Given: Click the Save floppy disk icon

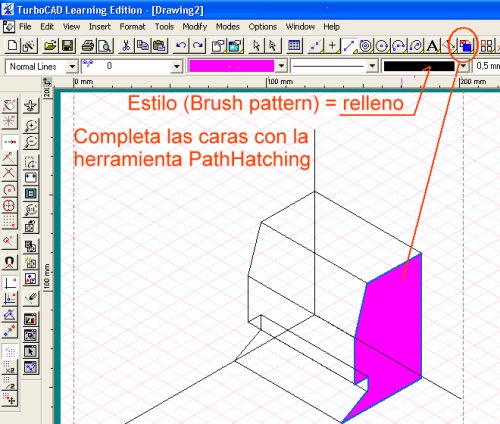Looking at the screenshot, I should (68, 46).
